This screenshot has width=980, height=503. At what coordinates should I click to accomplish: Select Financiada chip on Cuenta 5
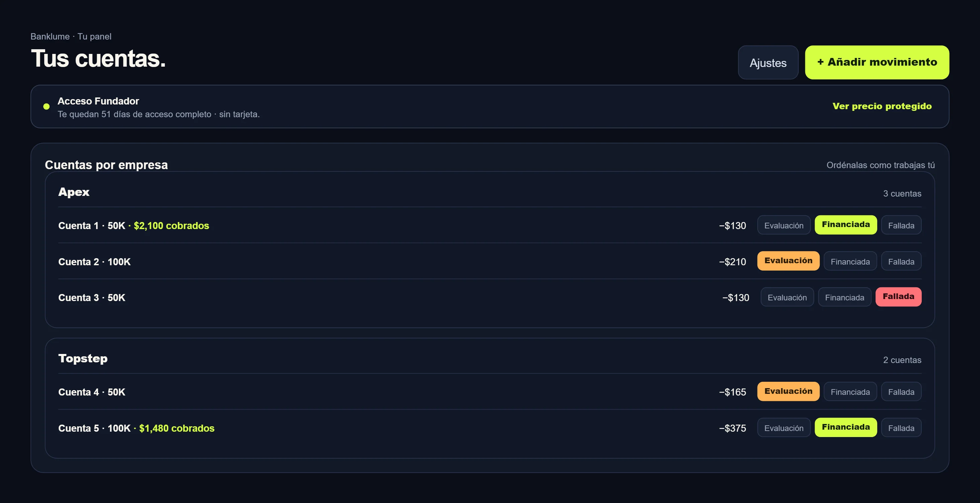pos(846,428)
